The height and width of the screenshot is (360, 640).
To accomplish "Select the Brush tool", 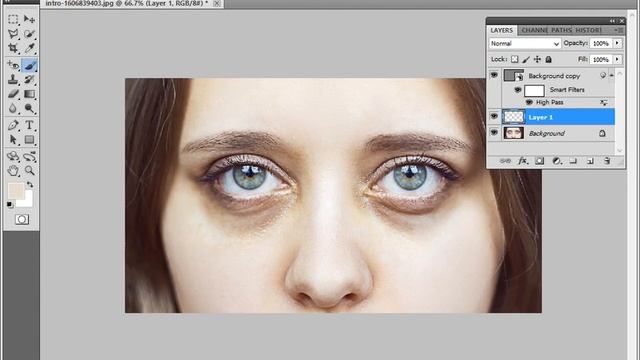I will coord(29,65).
